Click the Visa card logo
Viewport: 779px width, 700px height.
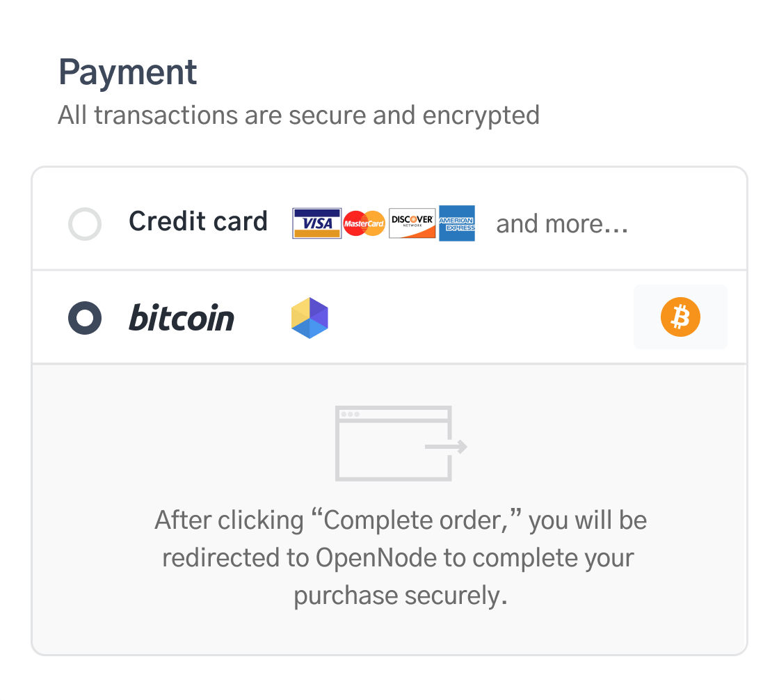[317, 223]
